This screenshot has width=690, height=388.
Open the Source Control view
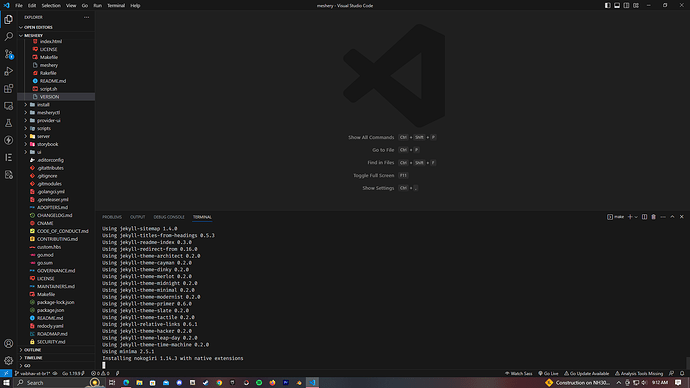pyautogui.click(x=8, y=54)
